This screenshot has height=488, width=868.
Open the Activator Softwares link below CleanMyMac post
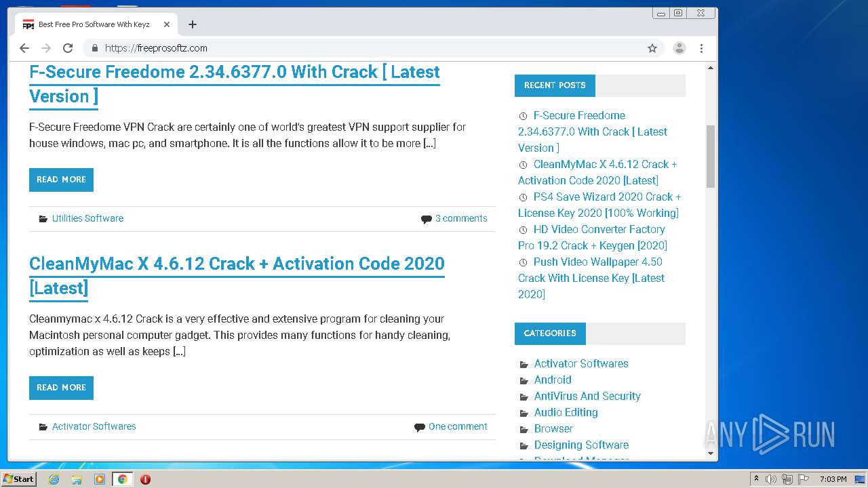coord(94,426)
